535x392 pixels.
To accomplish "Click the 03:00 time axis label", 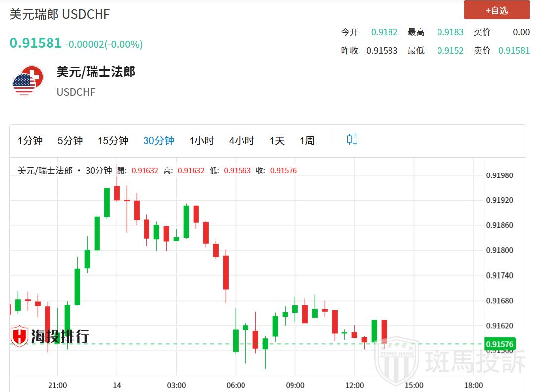I will [176, 385].
